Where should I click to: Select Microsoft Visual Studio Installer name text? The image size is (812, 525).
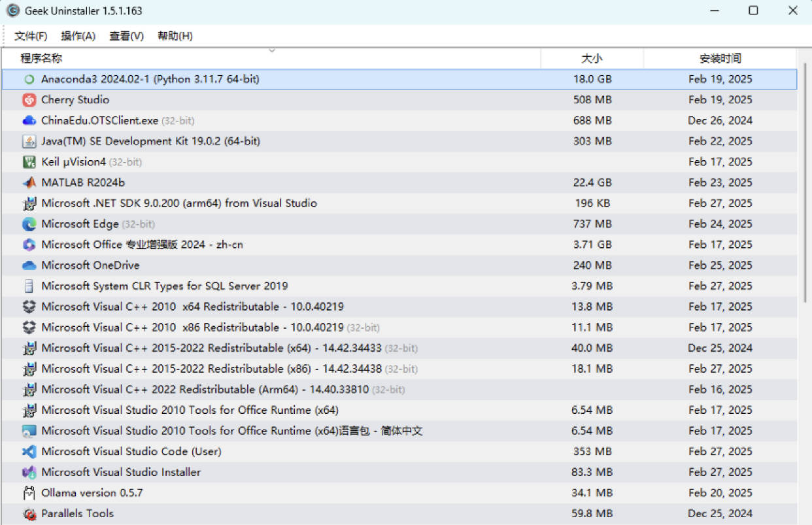[x=121, y=473]
